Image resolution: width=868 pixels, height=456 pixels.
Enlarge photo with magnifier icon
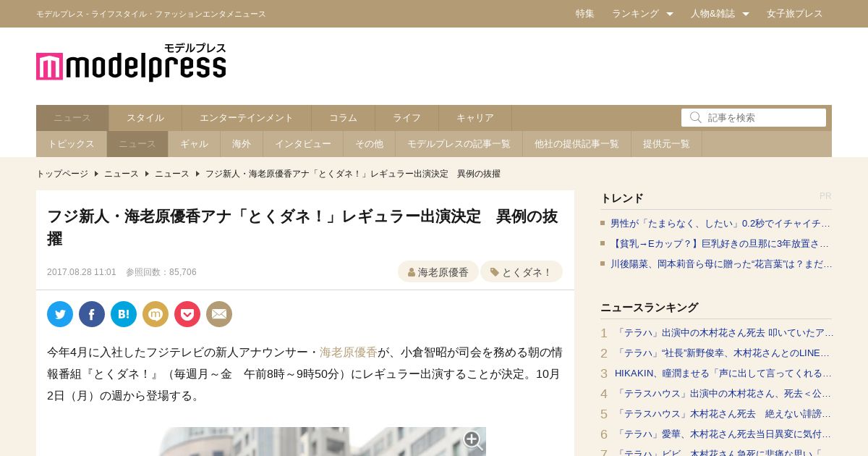473,439
